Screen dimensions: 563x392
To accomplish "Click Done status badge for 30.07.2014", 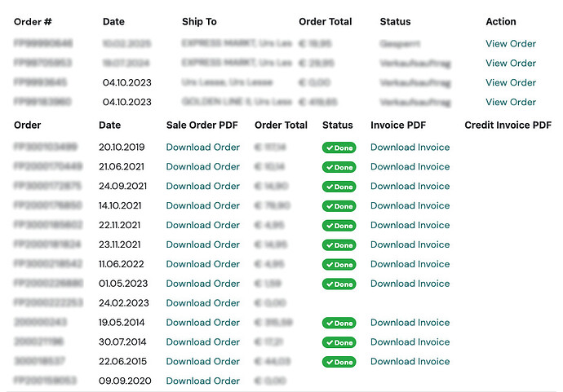I will pyautogui.click(x=339, y=342).
